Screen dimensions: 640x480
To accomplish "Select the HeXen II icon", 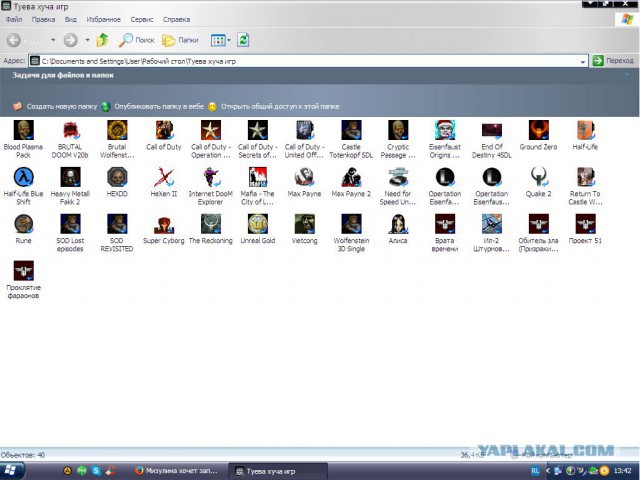I will (x=164, y=177).
